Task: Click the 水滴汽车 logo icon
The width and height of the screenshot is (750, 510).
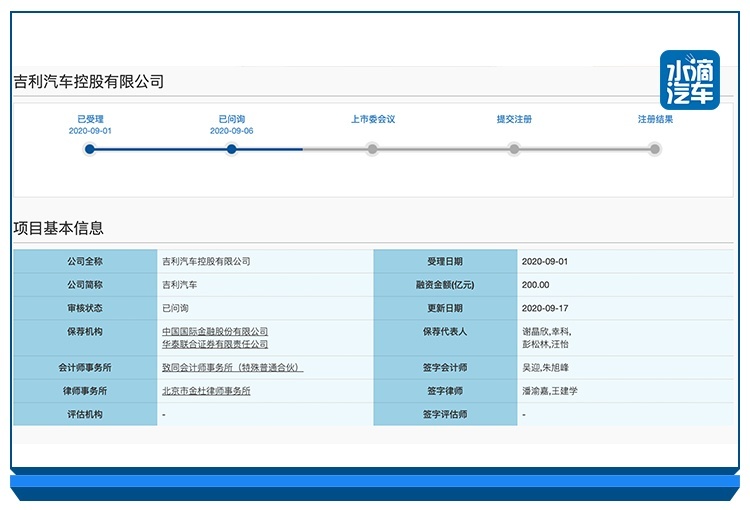Action: tap(689, 80)
